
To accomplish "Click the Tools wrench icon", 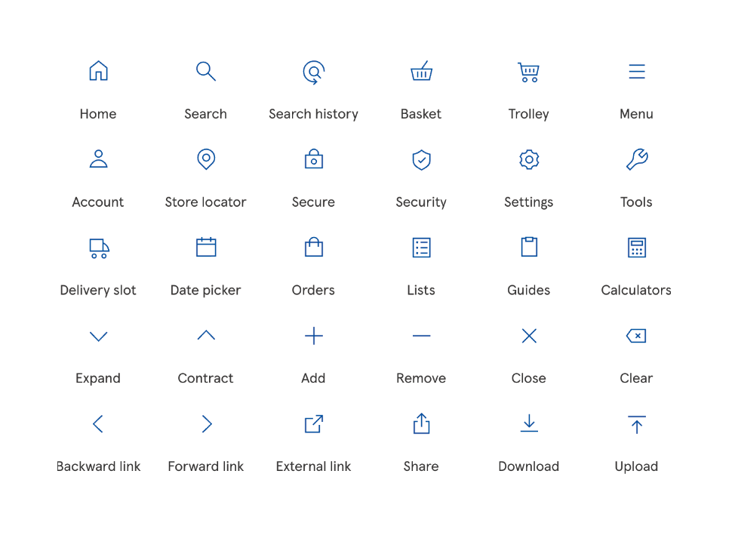I will [637, 159].
